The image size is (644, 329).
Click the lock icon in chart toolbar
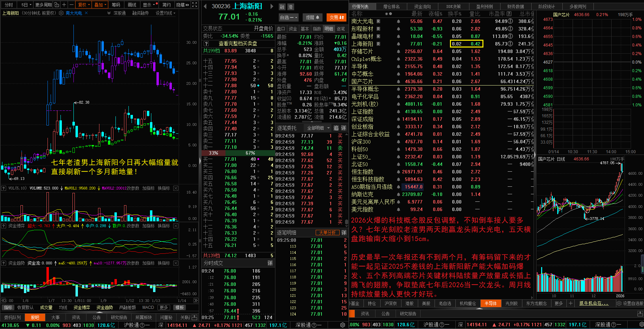(57, 5)
